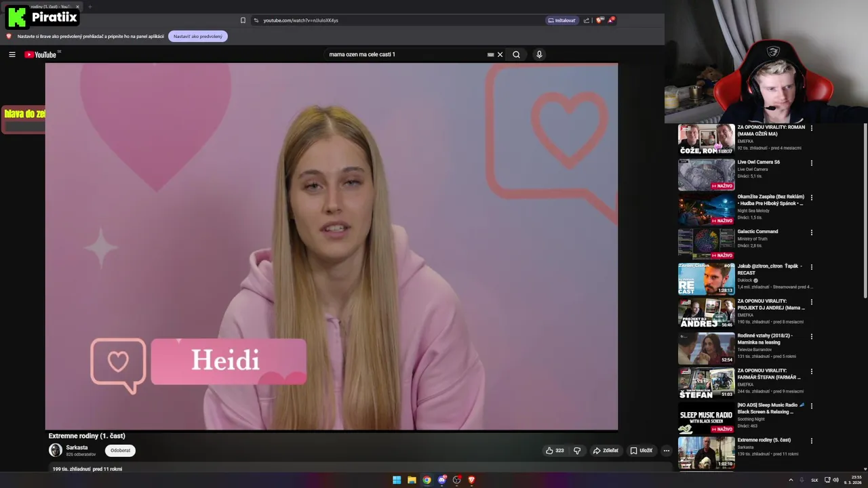Open Extremne rodiny (5. časť) thumbnail
868x488 pixels.
706,452
